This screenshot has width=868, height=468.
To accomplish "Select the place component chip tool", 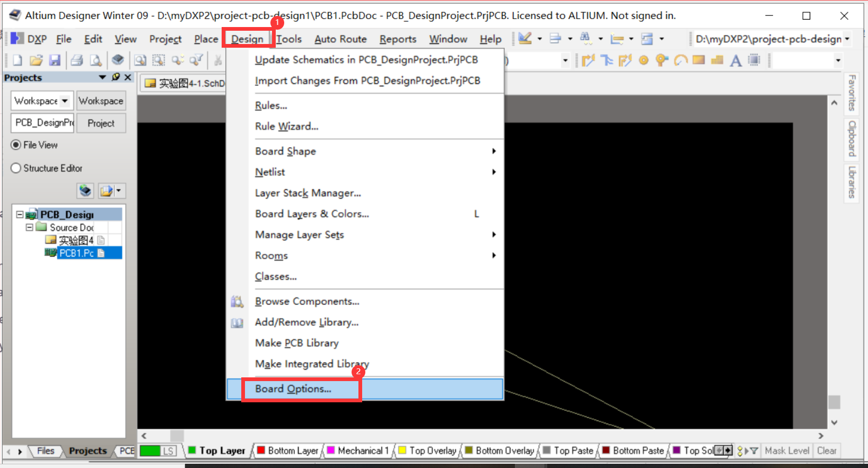I will 754,60.
